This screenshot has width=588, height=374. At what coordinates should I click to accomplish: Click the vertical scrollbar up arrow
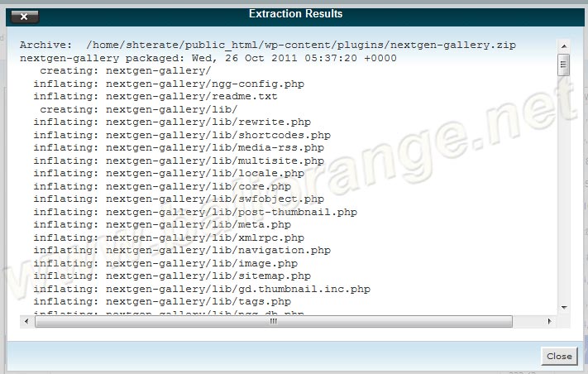pyautogui.click(x=563, y=45)
